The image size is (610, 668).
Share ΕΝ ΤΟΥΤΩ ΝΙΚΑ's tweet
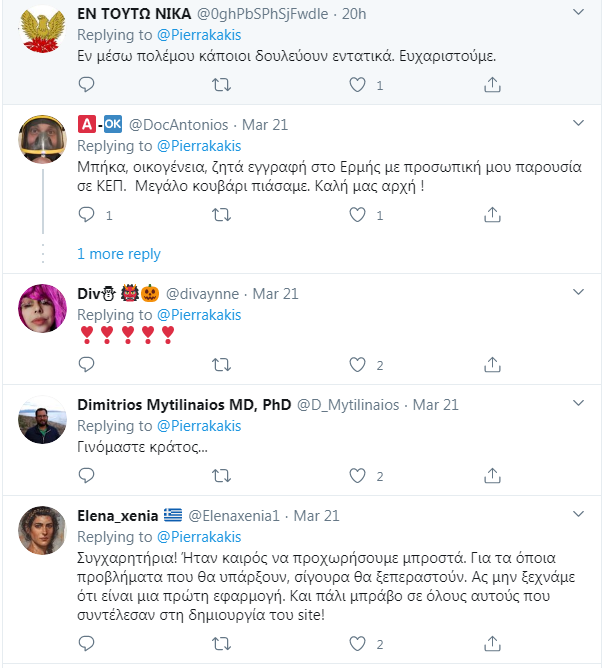(x=492, y=86)
